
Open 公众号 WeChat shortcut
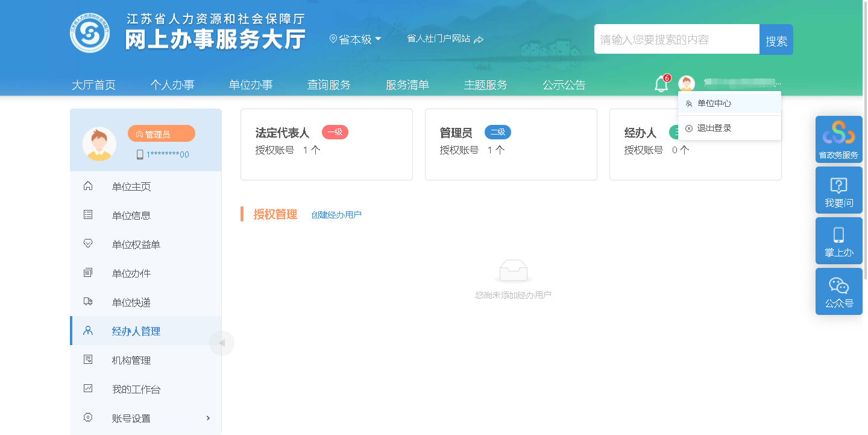pos(838,291)
